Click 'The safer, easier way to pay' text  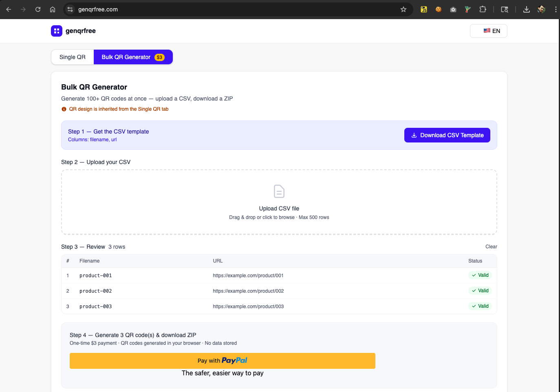[x=223, y=373]
